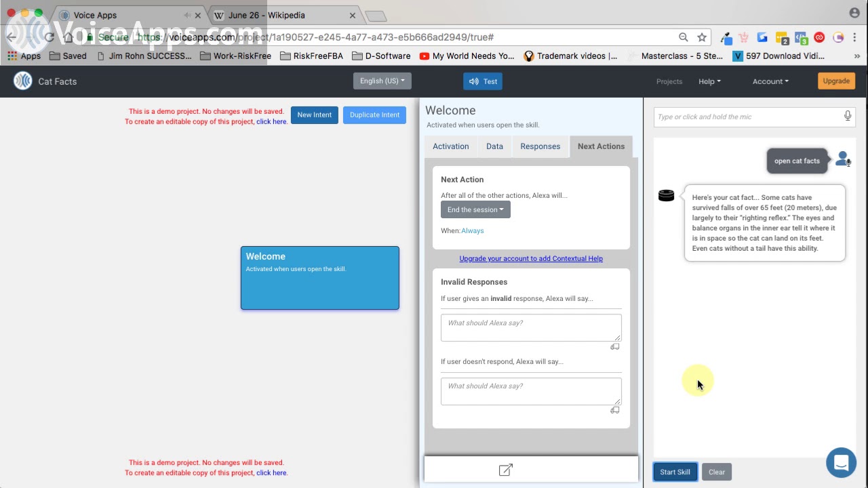Viewport: 868px width, 488px height.
Task: Select the Next Actions tab
Action: [x=601, y=146]
